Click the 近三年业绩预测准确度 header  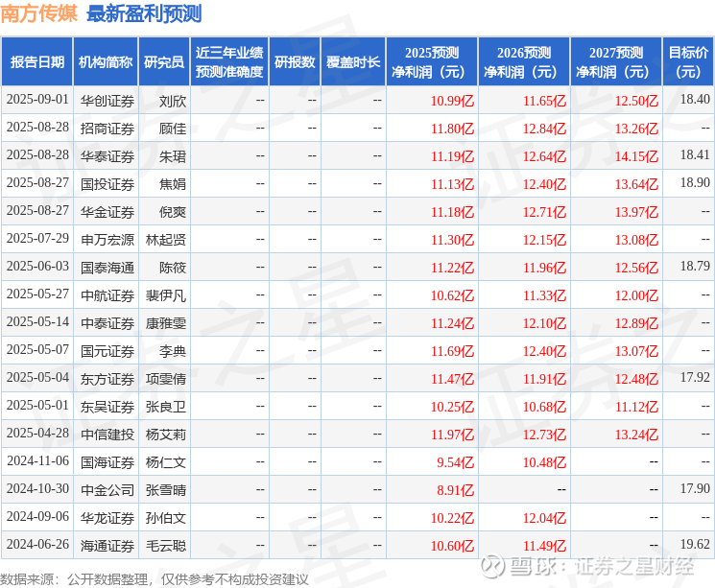click(x=229, y=62)
